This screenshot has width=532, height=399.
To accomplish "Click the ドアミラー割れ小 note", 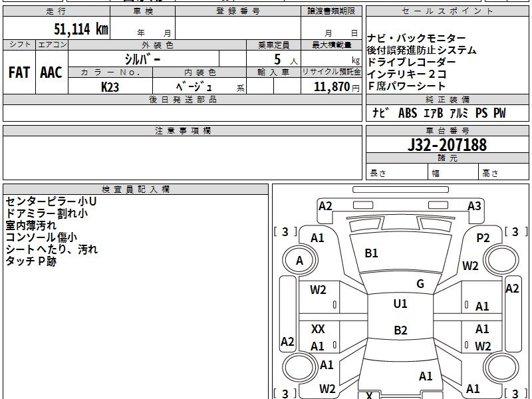I will point(47,213).
